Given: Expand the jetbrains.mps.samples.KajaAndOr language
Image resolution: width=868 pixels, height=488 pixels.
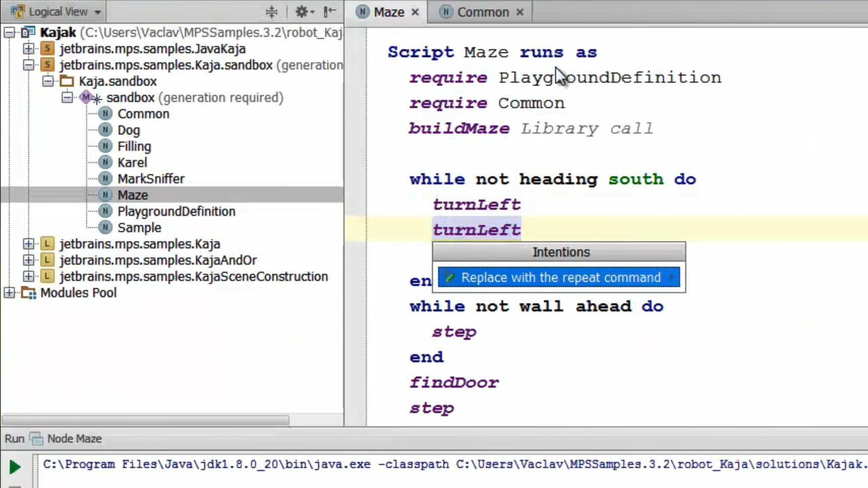Looking at the screenshot, I should 28,260.
